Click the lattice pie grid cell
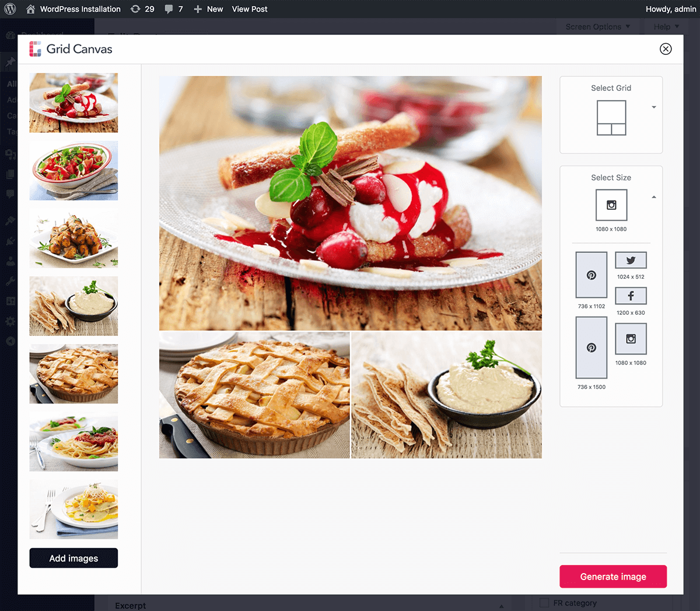The image size is (700, 611). pos(254,395)
